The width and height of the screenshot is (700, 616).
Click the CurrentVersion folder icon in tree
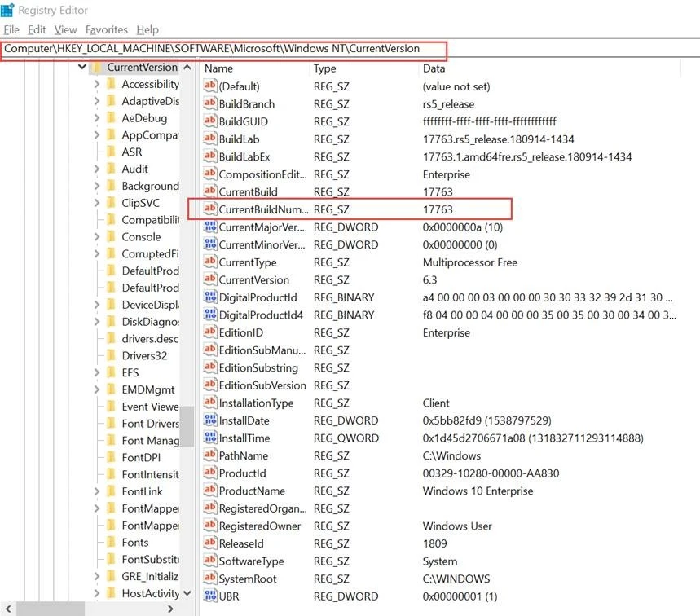point(96,68)
